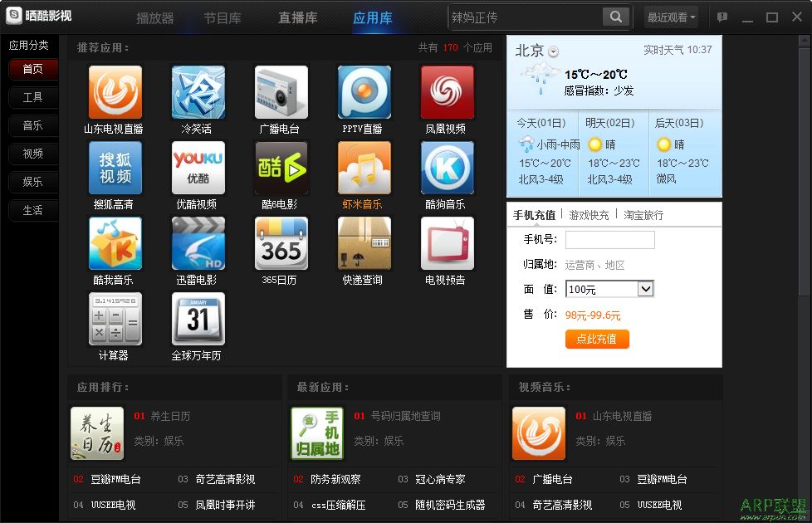
Task: Open the 山东电视直播 thumbnail in 视频音乐 section
Action: pos(539,433)
